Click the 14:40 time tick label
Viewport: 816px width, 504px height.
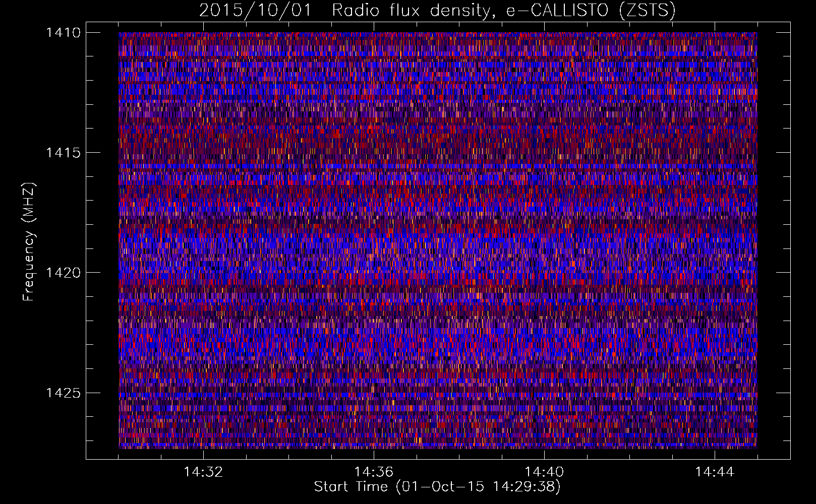point(544,472)
